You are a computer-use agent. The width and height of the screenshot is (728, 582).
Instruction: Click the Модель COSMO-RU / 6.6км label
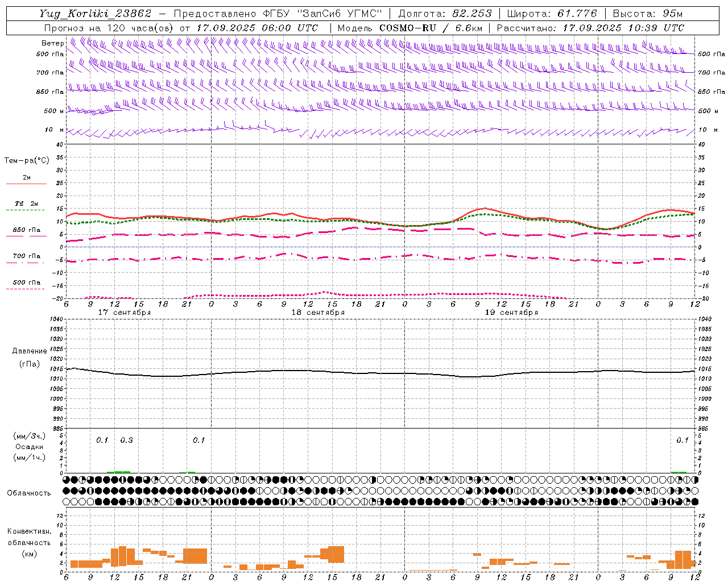click(410, 28)
